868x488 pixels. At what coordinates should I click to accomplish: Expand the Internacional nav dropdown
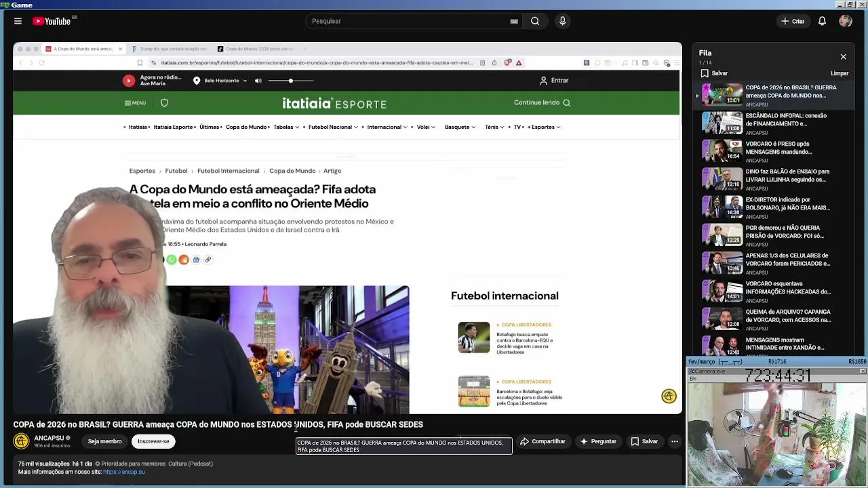coord(387,127)
